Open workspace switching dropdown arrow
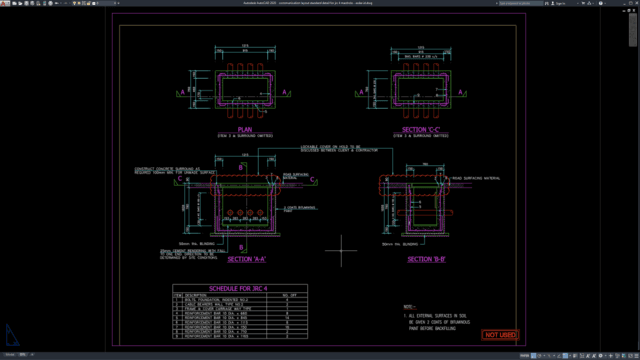The width and height of the screenshot is (640, 360). (x=606, y=356)
